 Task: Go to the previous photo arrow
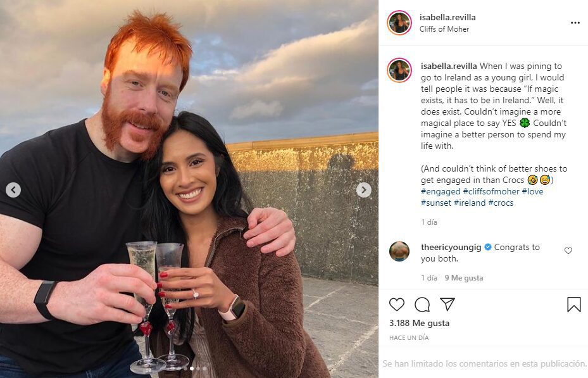coord(13,190)
